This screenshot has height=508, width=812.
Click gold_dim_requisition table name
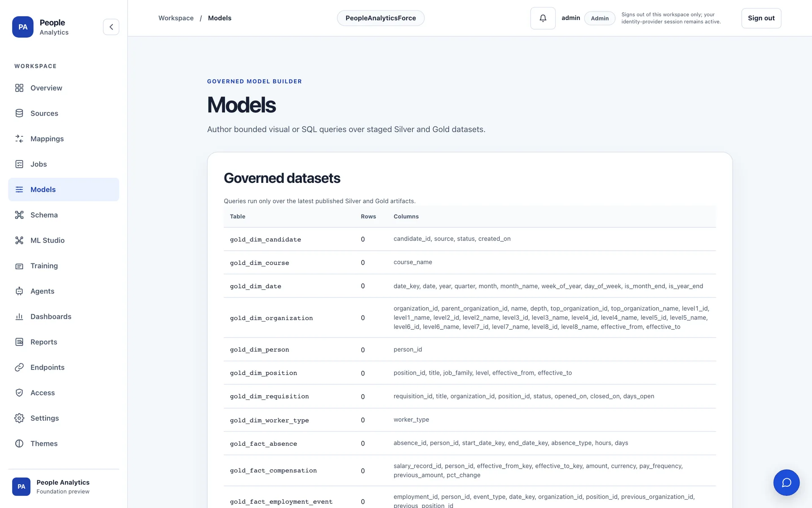click(269, 396)
